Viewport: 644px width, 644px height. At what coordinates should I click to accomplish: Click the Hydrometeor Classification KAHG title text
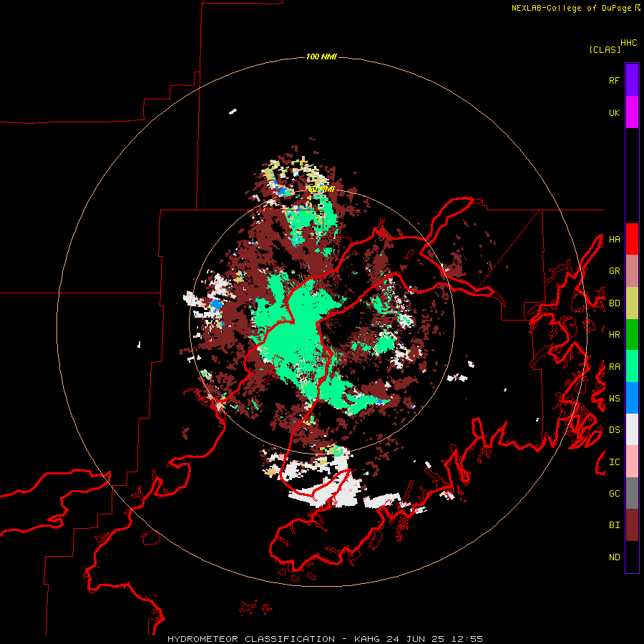(325, 639)
